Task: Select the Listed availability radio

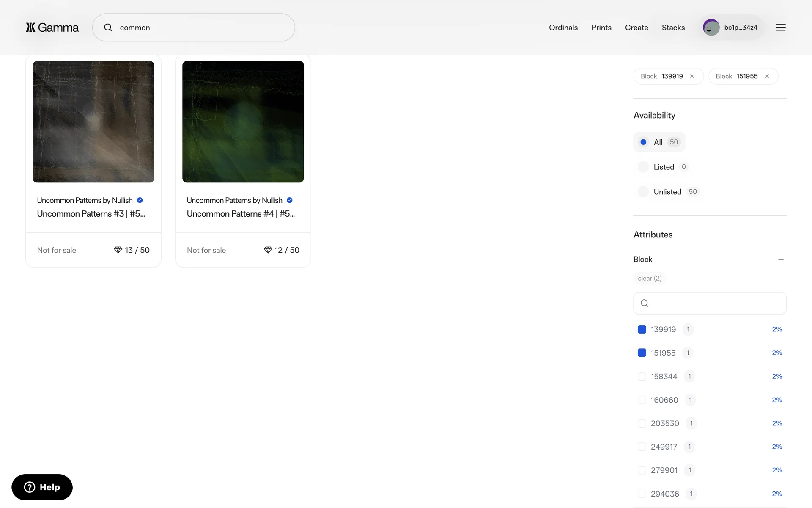Action: pos(643,167)
